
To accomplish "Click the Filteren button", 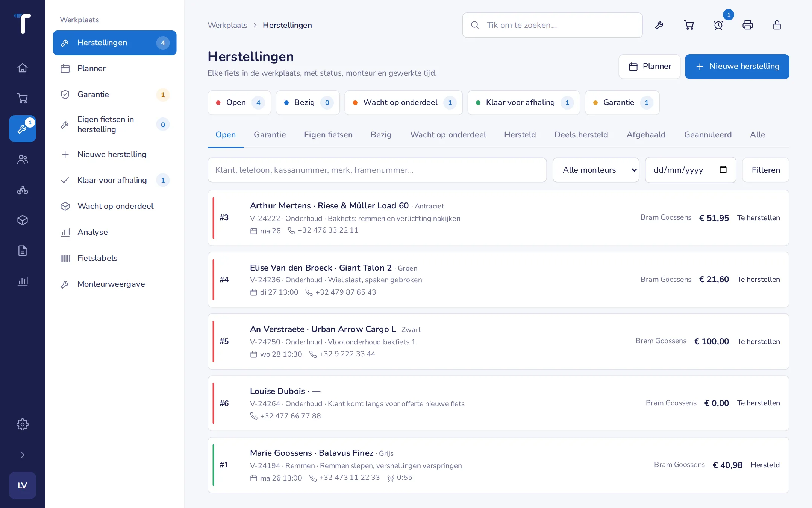I will click(x=766, y=170).
